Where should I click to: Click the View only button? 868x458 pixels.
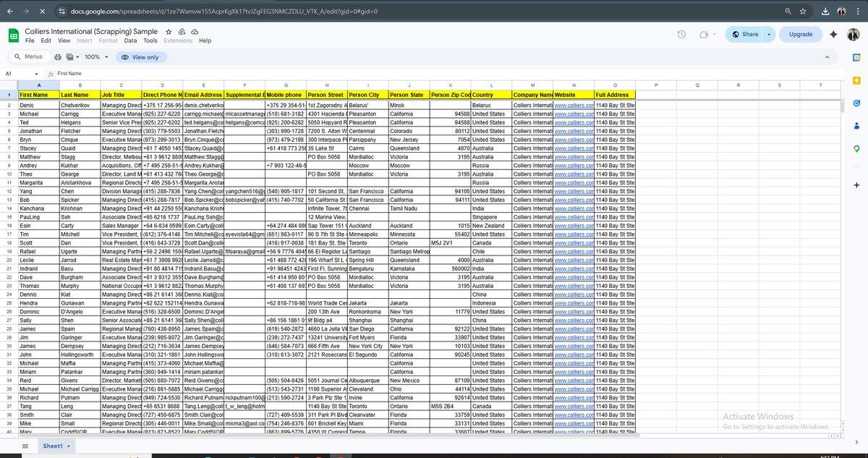(x=140, y=56)
